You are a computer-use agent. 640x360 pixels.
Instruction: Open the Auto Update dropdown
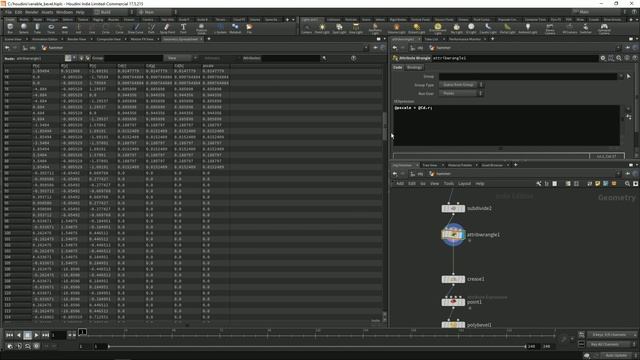point(617,356)
